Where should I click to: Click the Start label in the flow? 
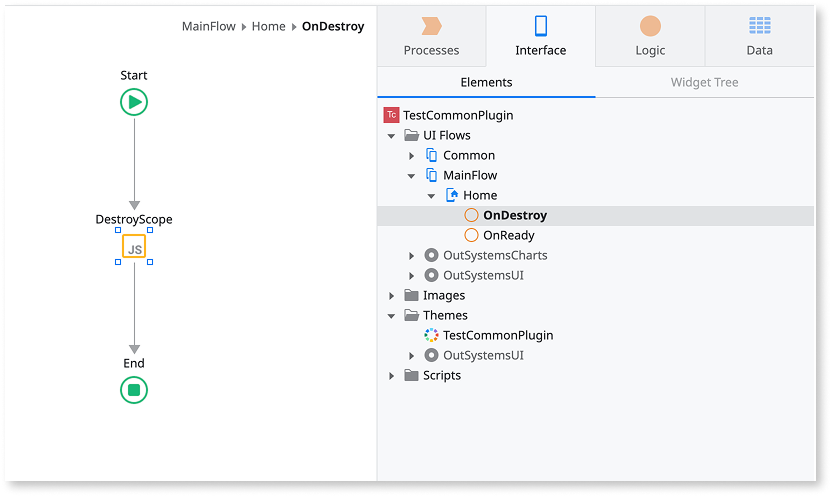(134, 75)
